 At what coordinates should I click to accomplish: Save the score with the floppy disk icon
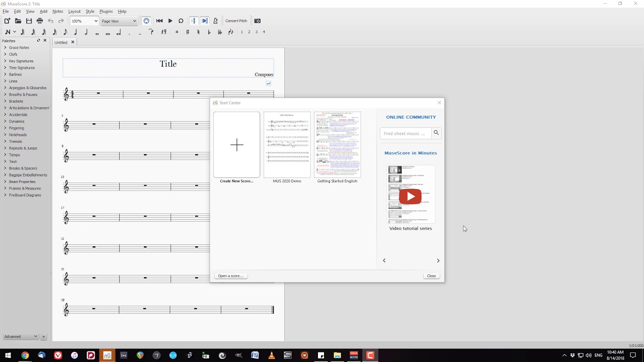point(29,21)
